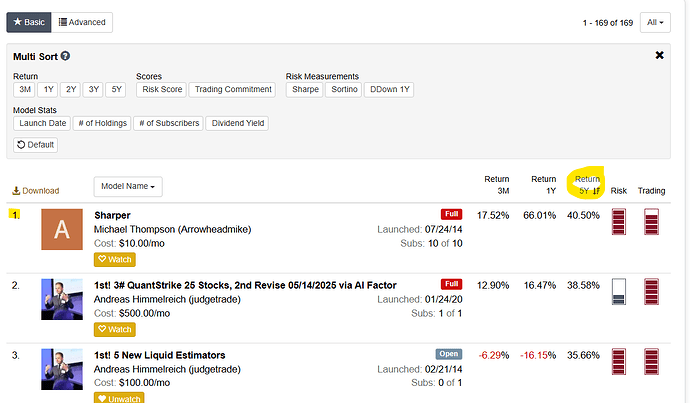
Task: Open the All results dropdown
Action: [655, 22]
